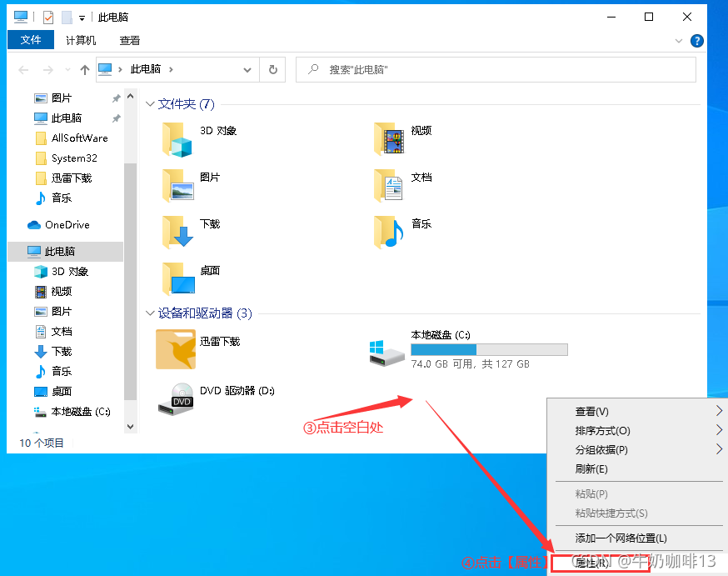728x576 pixels.
Task: Click the search magnifier icon
Action: pos(313,70)
